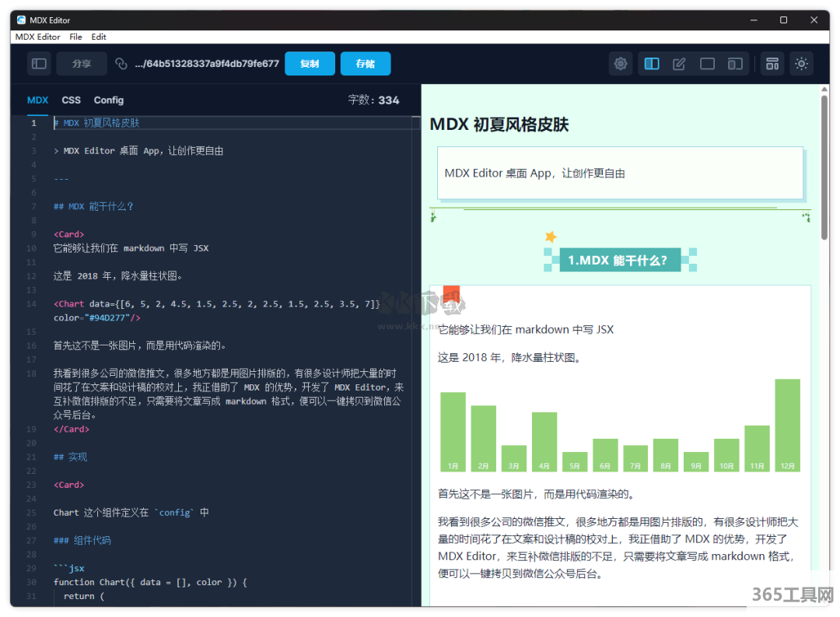Viewport: 840px width, 617px height.
Task: Toggle the sidebar panel icon
Action: coord(39,64)
